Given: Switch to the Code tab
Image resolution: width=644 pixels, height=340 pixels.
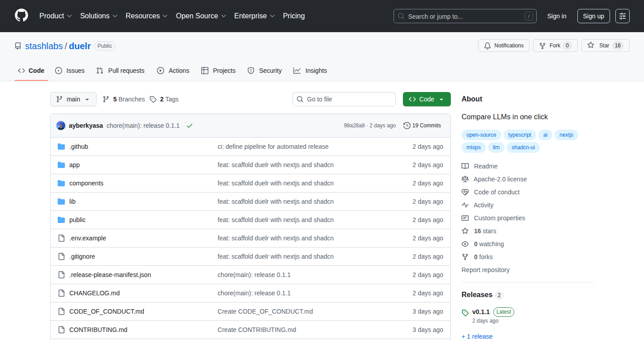Looking at the screenshot, I should 31,71.
